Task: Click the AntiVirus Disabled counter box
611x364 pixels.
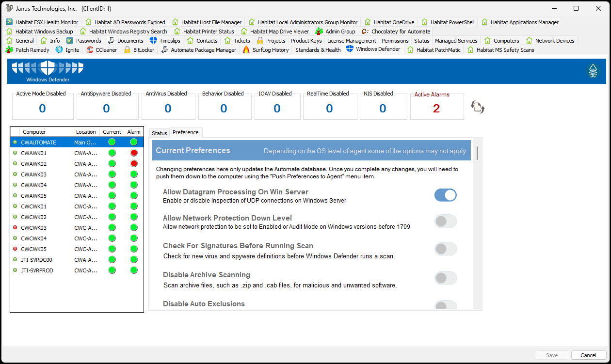Action: (x=168, y=106)
